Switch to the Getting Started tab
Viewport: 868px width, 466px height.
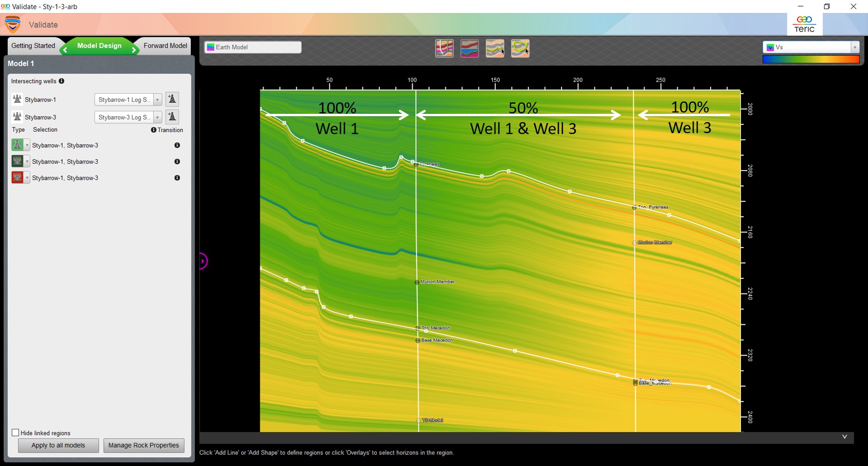point(33,46)
